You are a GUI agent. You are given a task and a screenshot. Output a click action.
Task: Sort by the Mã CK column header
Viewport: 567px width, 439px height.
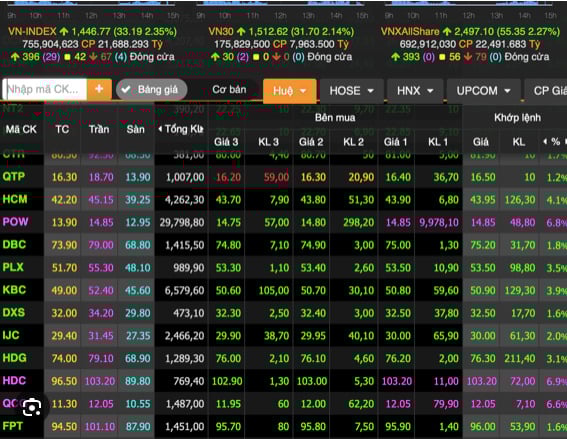click(x=21, y=129)
